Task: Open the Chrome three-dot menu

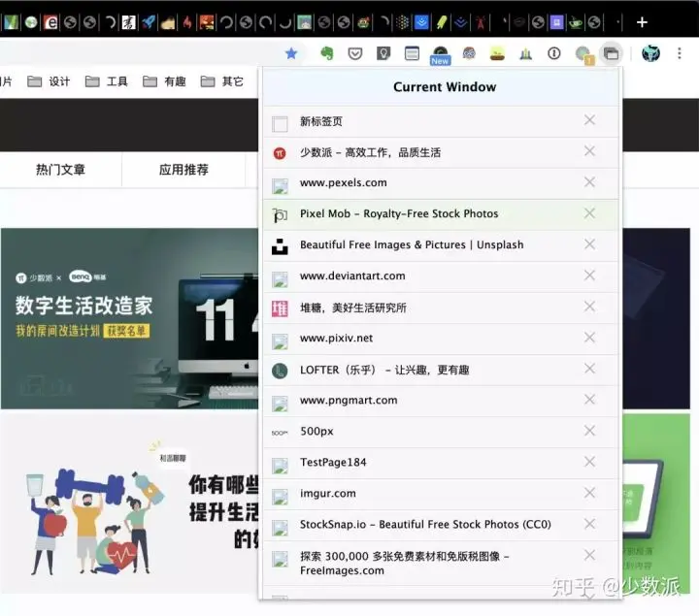Action: coord(679,54)
